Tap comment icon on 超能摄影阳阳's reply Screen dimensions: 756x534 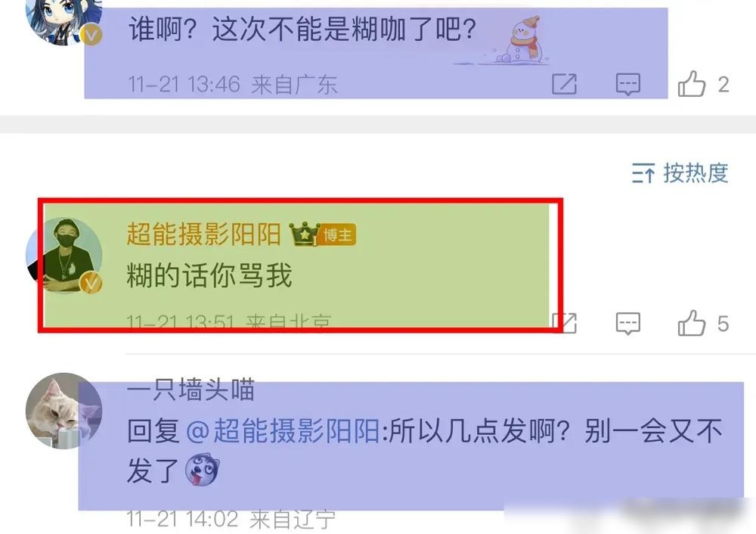click(627, 323)
